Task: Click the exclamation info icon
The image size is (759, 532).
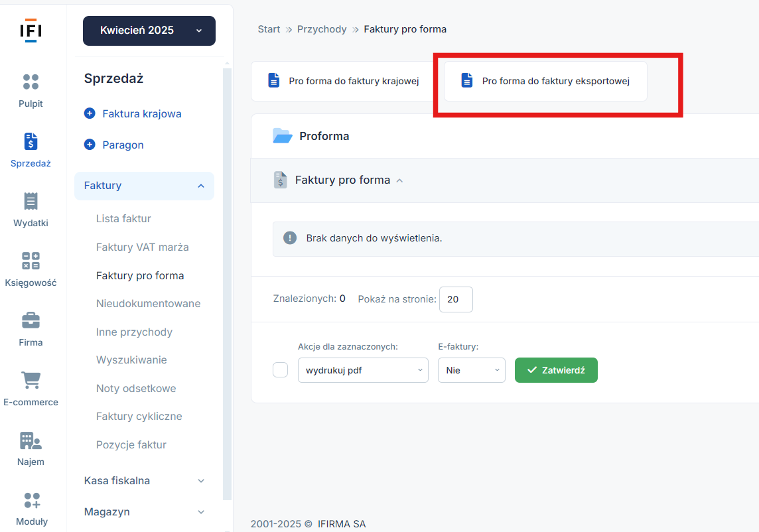Action: pos(289,237)
